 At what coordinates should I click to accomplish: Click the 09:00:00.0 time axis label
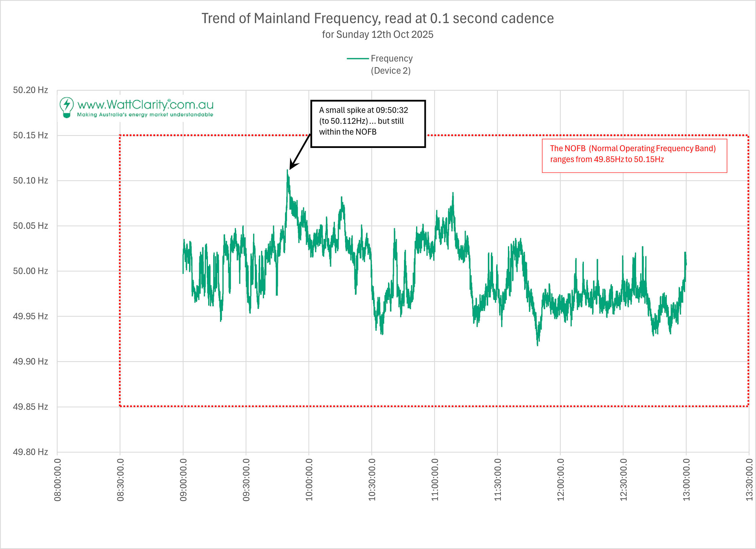(183, 479)
